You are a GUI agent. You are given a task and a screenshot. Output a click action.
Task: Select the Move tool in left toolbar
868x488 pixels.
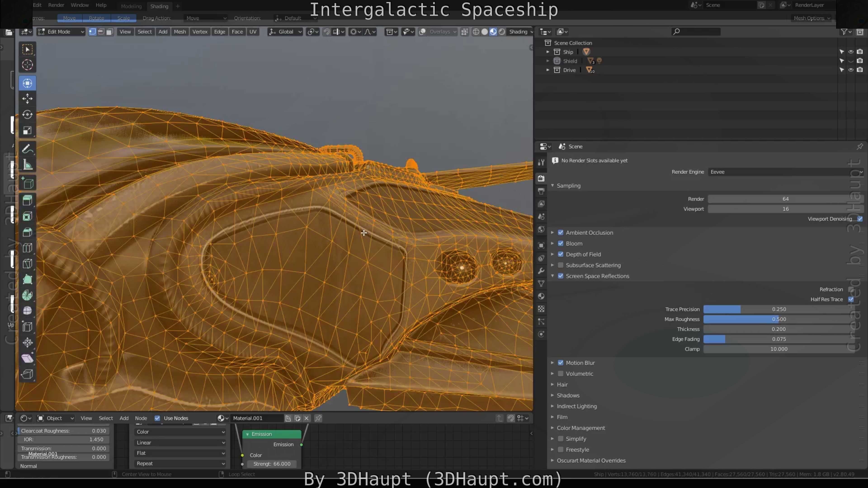[27, 99]
